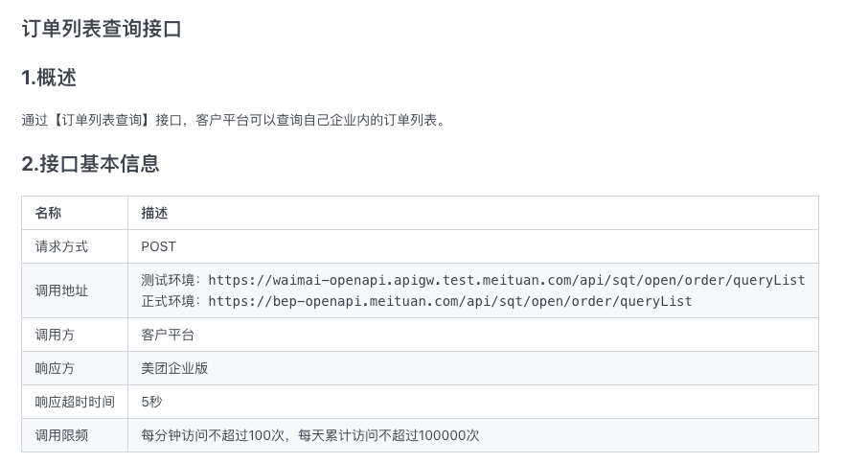Image resolution: width=868 pixels, height=464 pixels.
Task: Select the 响应超时时间 row label
Action: (x=75, y=402)
